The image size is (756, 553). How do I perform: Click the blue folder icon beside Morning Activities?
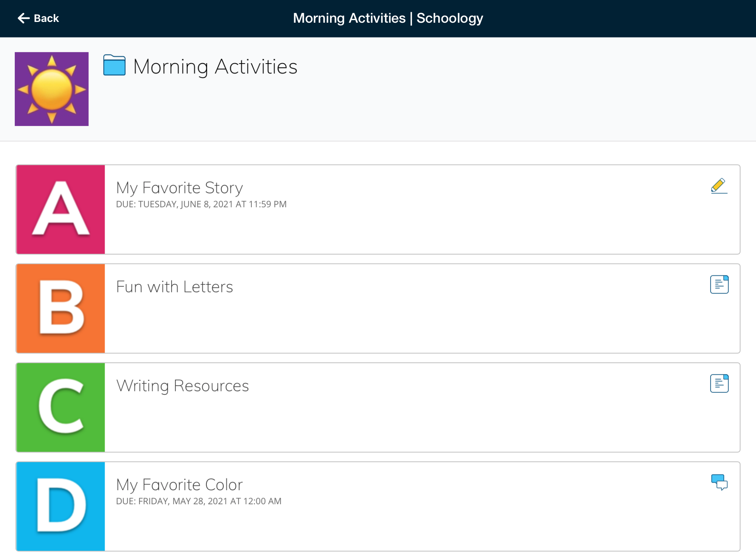[114, 65]
